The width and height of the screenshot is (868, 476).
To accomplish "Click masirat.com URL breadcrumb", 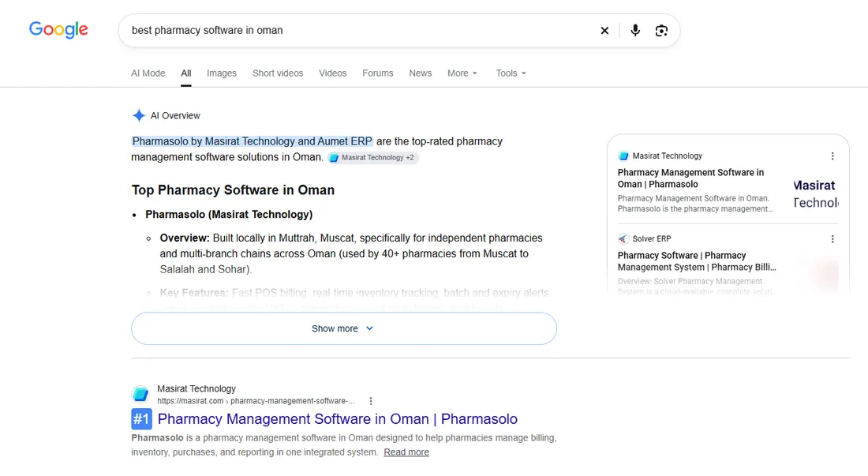I will [x=256, y=401].
